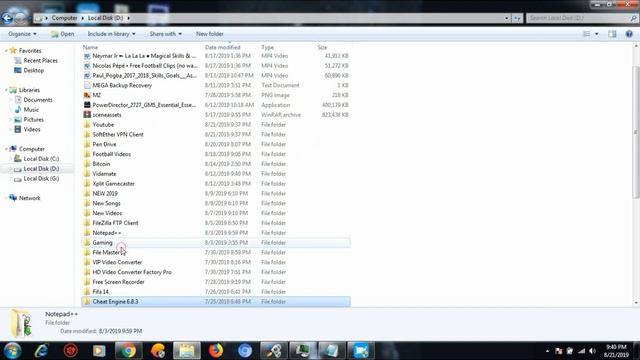Sort by Type column header
The width and height of the screenshot is (640, 360).
tap(267, 47)
